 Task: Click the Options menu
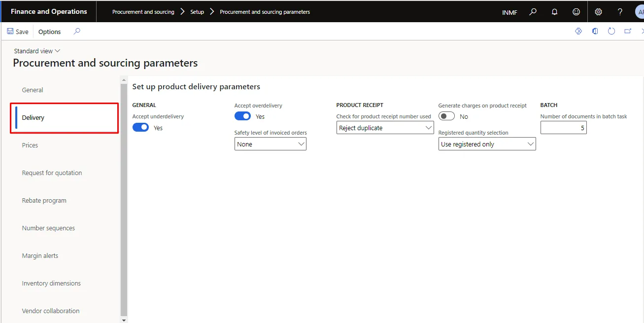pos(50,32)
